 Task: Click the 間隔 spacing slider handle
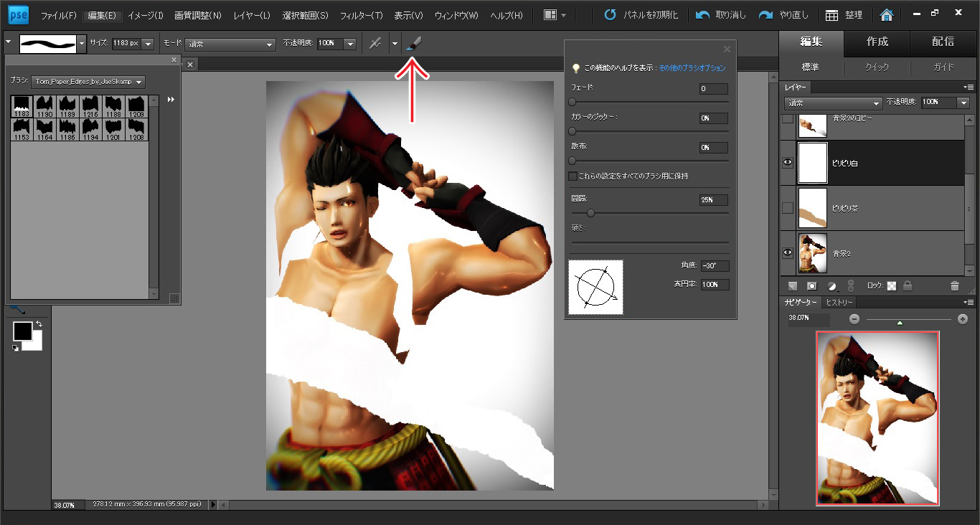590,213
